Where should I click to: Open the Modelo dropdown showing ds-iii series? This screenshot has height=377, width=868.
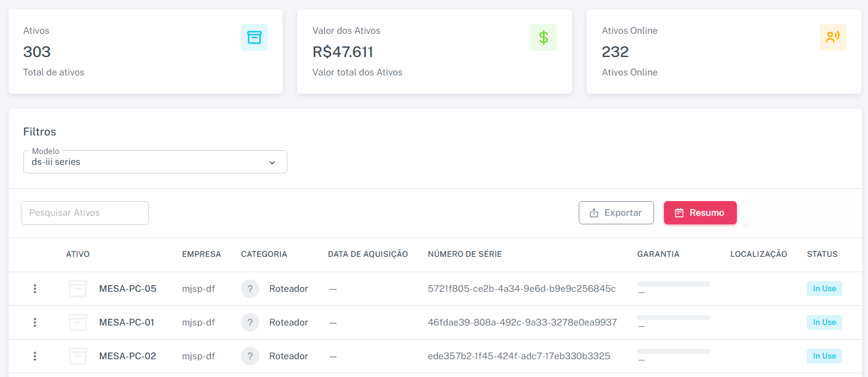pyautogui.click(x=155, y=162)
